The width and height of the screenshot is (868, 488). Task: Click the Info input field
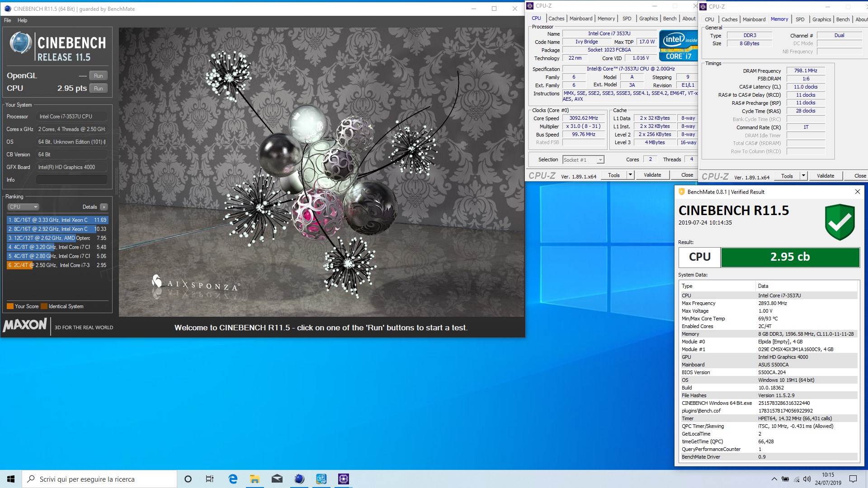pos(71,180)
